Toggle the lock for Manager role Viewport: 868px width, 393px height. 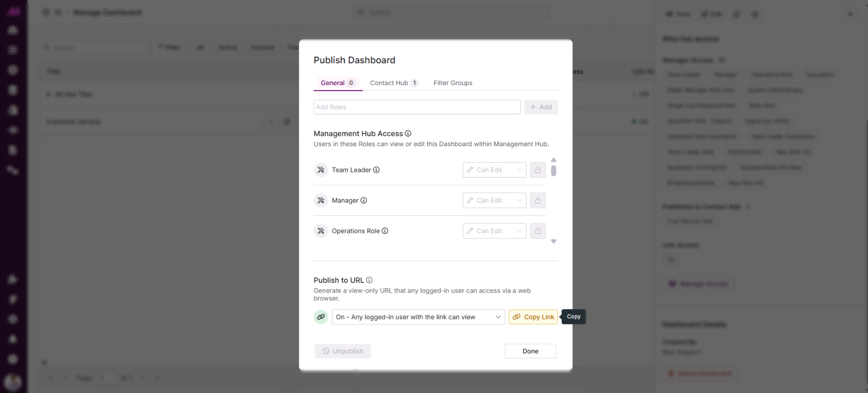coord(538,200)
